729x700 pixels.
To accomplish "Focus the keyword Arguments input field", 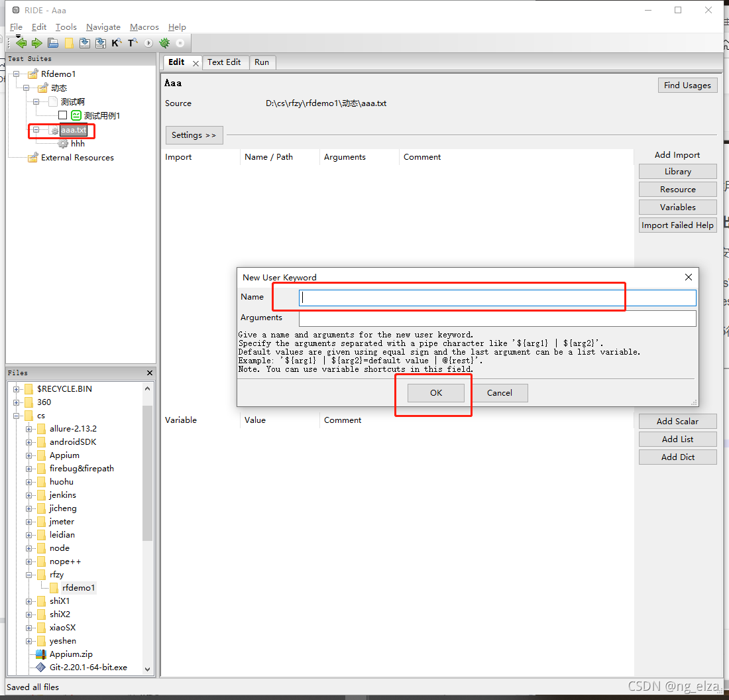I will 498,319.
